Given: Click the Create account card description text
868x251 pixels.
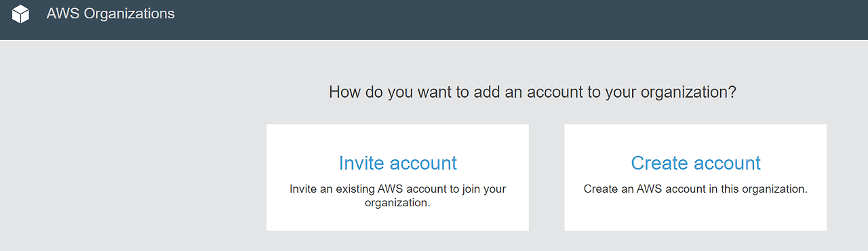Looking at the screenshot, I should [696, 189].
